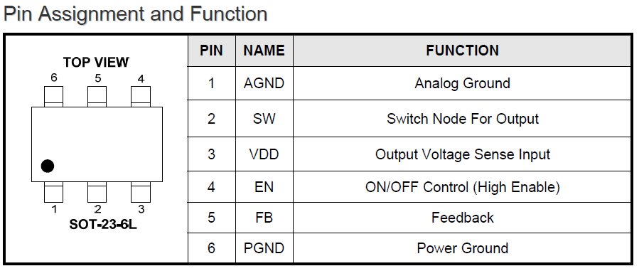The height and width of the screenshot is (271, 644).
Task: Select the VDD name cell
Action: 264,154
